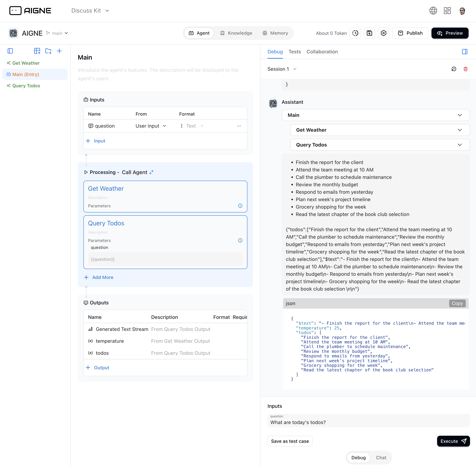The image size is (476, 467).
Task: Toggle the left sidebar panel visibility
Action: [x=10, y=51]
